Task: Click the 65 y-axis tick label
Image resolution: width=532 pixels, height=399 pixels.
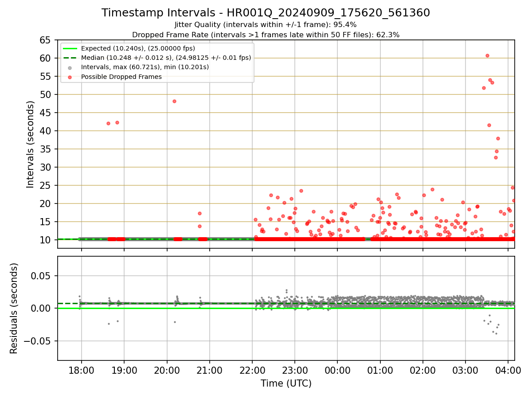Action: pyautogui.click(x=46, y=40)
